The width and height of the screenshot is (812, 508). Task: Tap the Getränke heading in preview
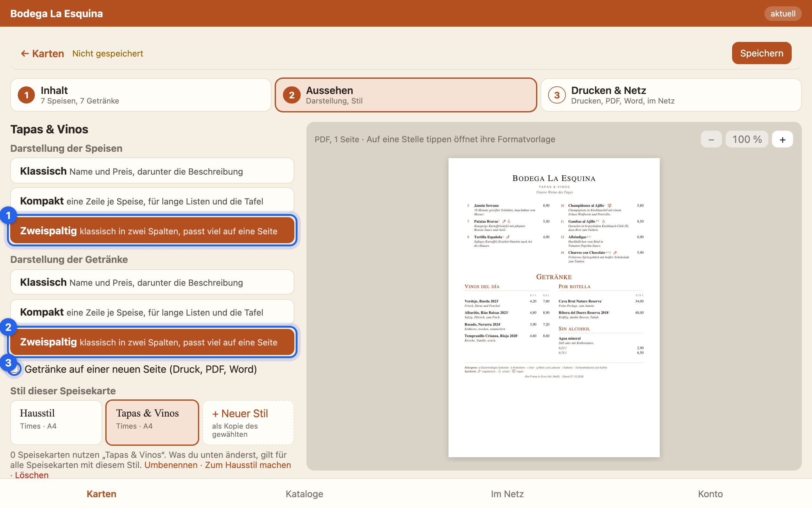(x=554, y=277)
